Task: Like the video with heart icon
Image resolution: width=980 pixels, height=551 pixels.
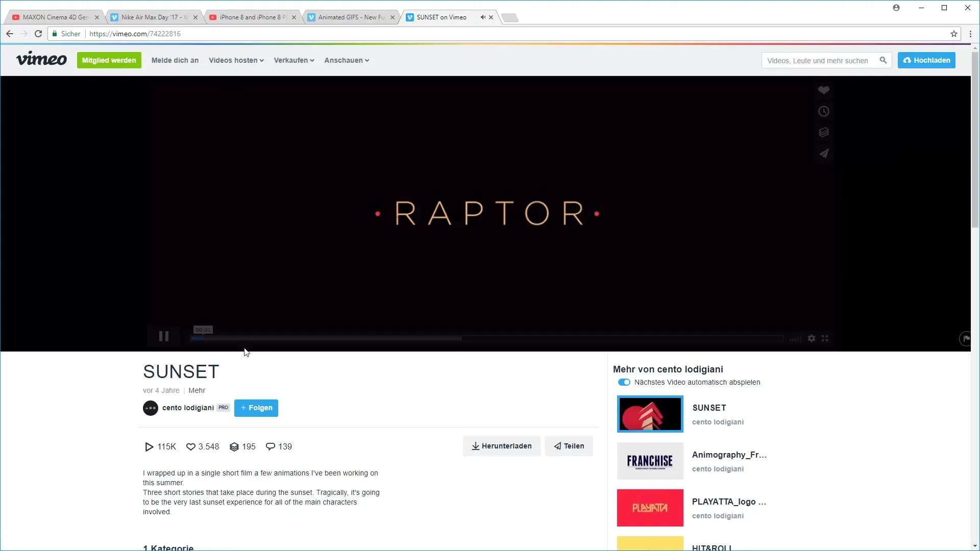Action: click(x=823, y=90)
